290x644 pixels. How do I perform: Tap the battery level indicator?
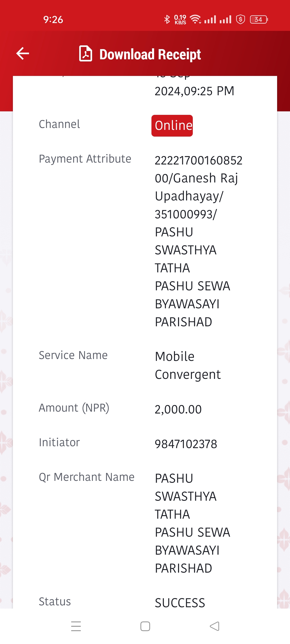(x=259, y=19)
